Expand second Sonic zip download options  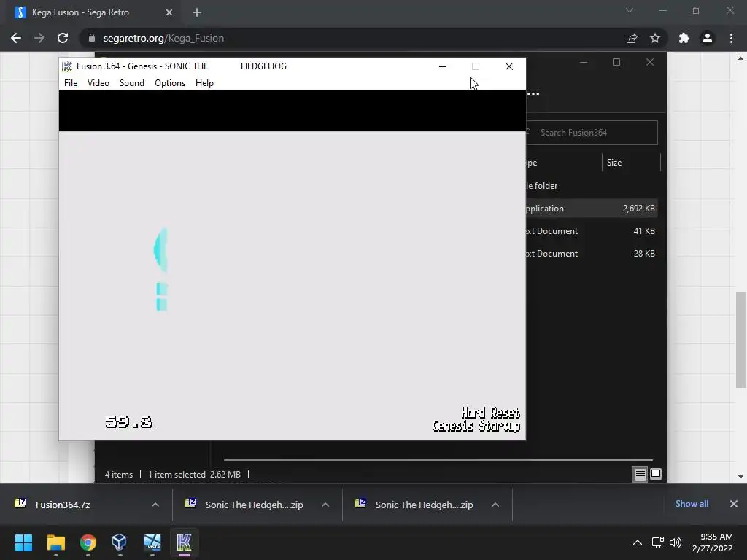pos(495,505)
